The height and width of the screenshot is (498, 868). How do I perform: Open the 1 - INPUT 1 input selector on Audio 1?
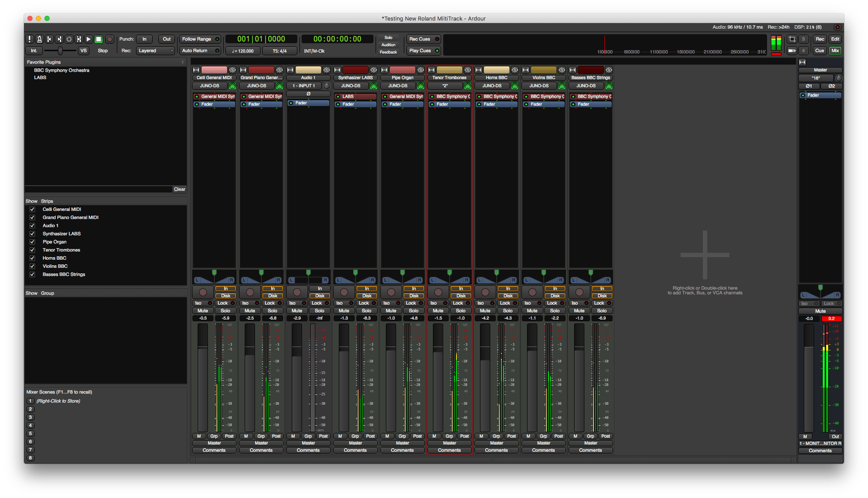(x=304, y=86)
